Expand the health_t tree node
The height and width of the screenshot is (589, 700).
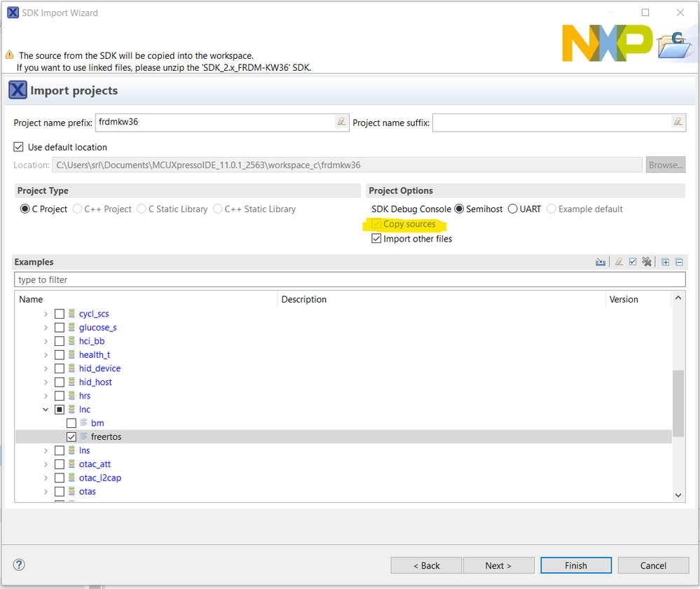tap(46, 355)
